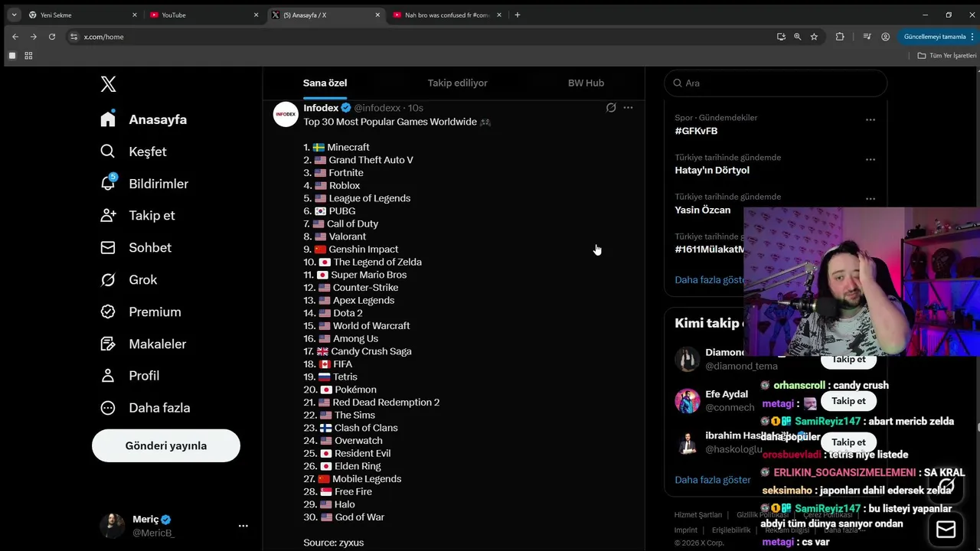The width and height of the screenshot is (980, 551).
Task: Open options for Yasin Özcan trend
Action: pos(871,199)
